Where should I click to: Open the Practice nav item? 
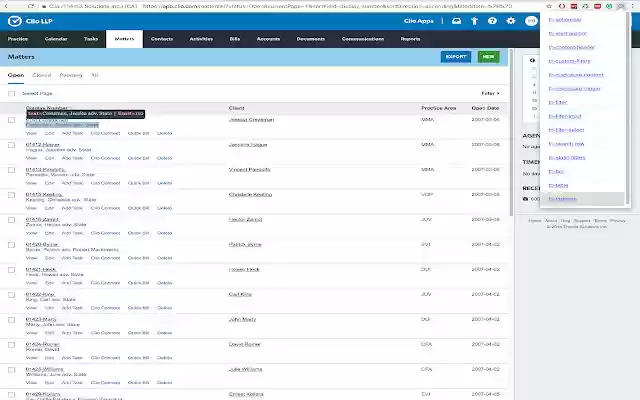pyautogui.click(x=18, y=39)
